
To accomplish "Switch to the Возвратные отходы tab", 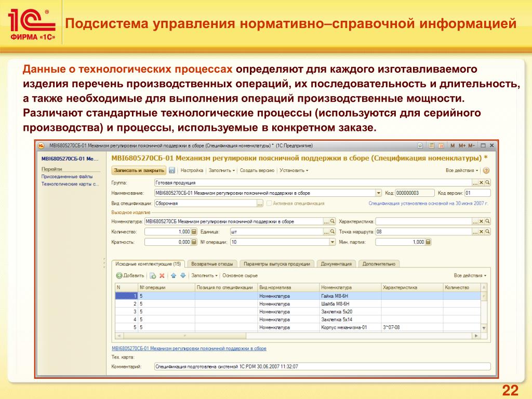I will coord(212,264).
